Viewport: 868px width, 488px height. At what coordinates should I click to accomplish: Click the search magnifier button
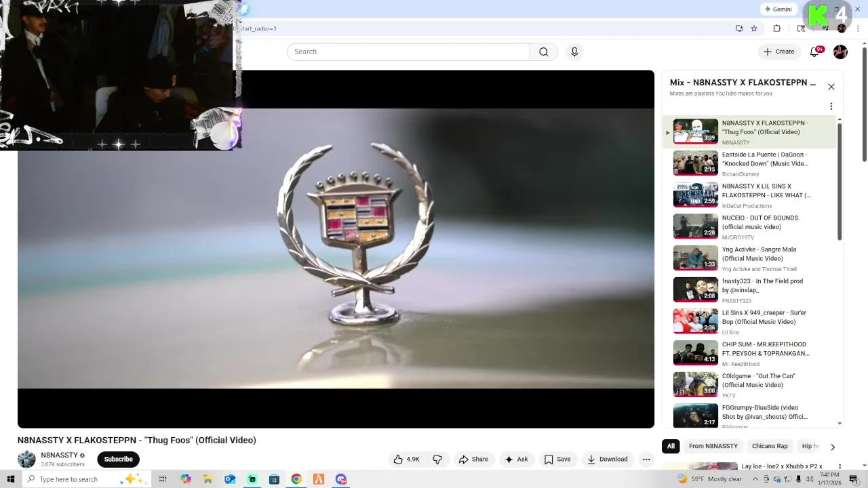tap(544, 52)
